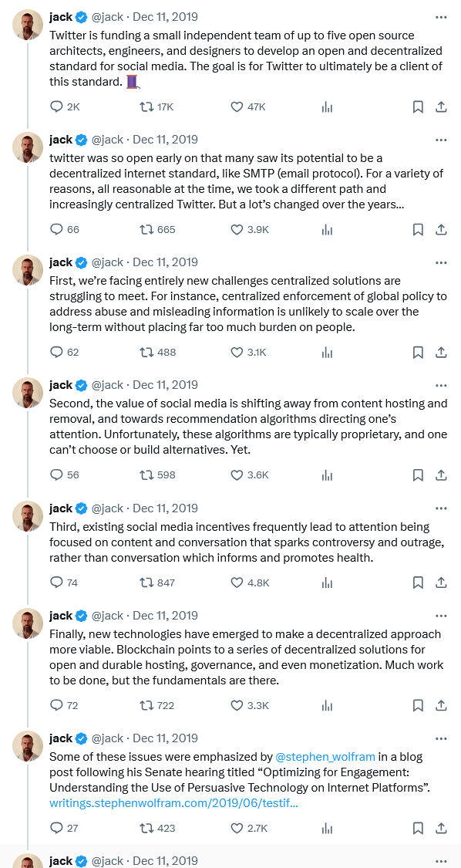This screenshot has width=461, height=868.
Task: Click jack's avatar on the first tweet
Action: (x=28, y=25)
